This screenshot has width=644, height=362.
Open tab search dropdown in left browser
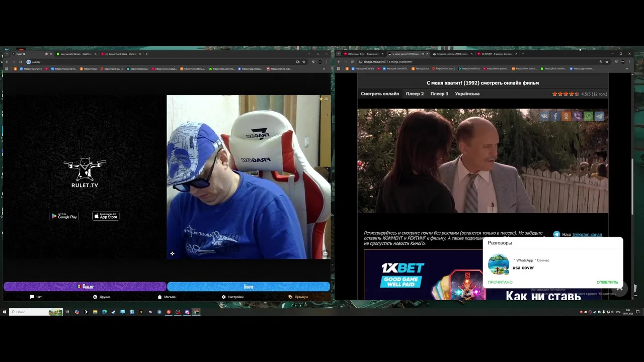pyautogui.click(x=7, y=54)
